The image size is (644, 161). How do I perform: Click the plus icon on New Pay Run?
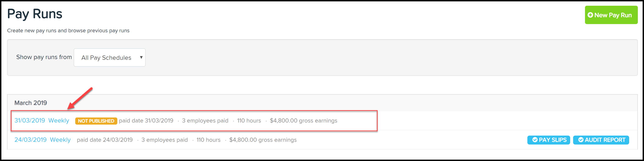point(590,15)
